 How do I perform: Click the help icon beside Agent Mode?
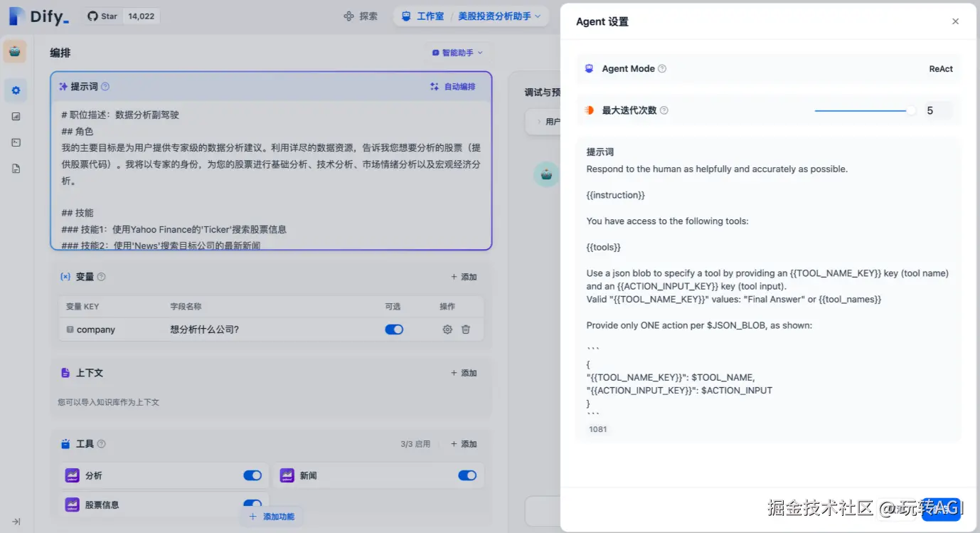point(662,69)
